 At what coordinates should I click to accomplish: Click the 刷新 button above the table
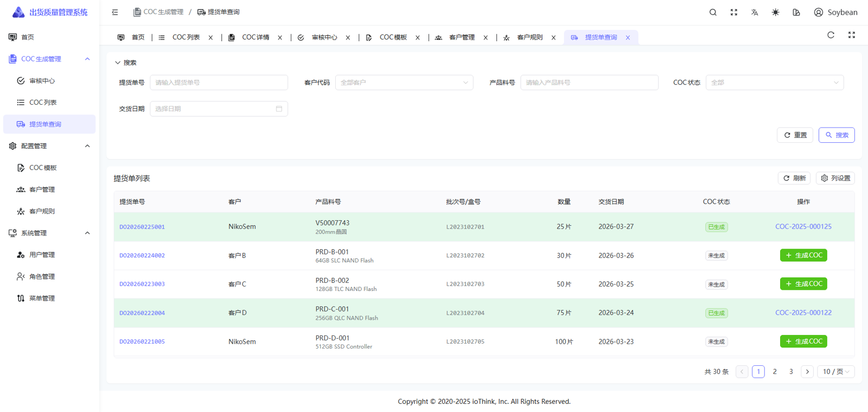point(794,178)
